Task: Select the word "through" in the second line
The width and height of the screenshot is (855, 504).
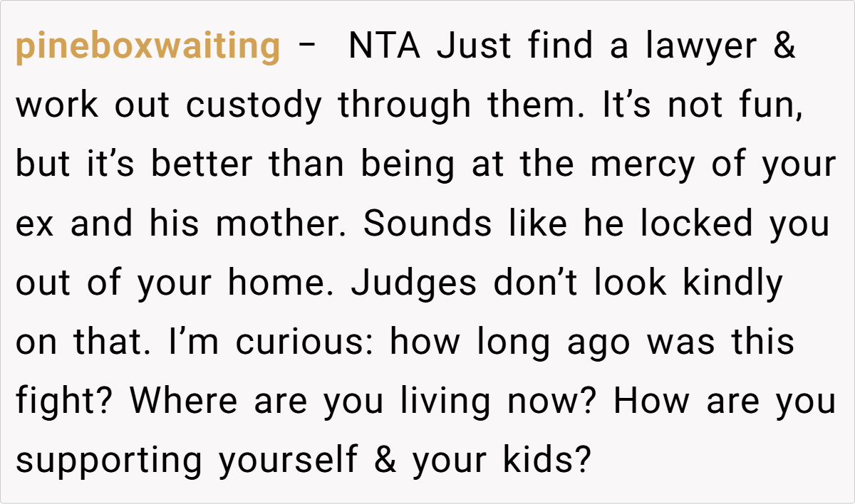Action: [x=404, y=106]
